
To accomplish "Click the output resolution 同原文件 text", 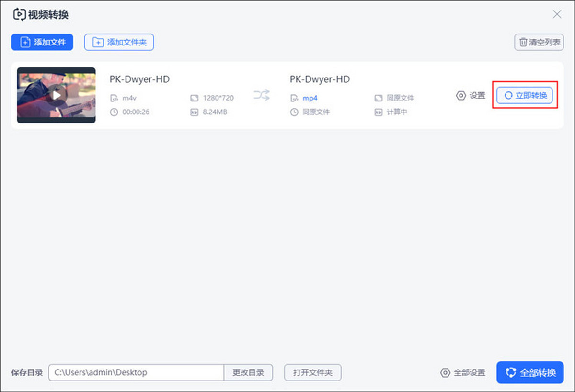I will tap(400, 98).
